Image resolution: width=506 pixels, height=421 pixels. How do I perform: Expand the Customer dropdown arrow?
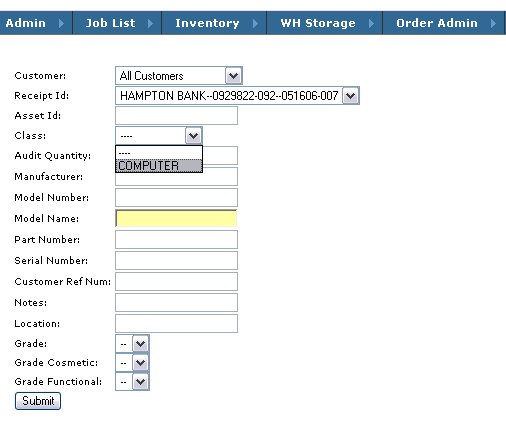pos(233,76)
